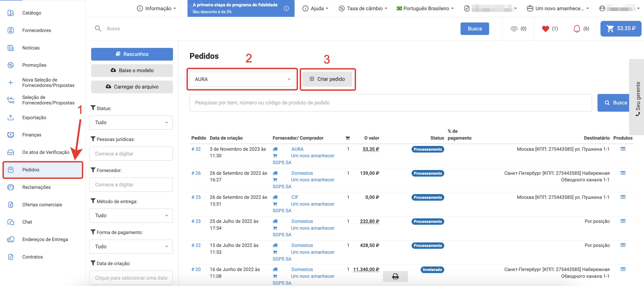Open products list icon for order 26
This screenshot has width=644, height=286.
pos(623,173)
